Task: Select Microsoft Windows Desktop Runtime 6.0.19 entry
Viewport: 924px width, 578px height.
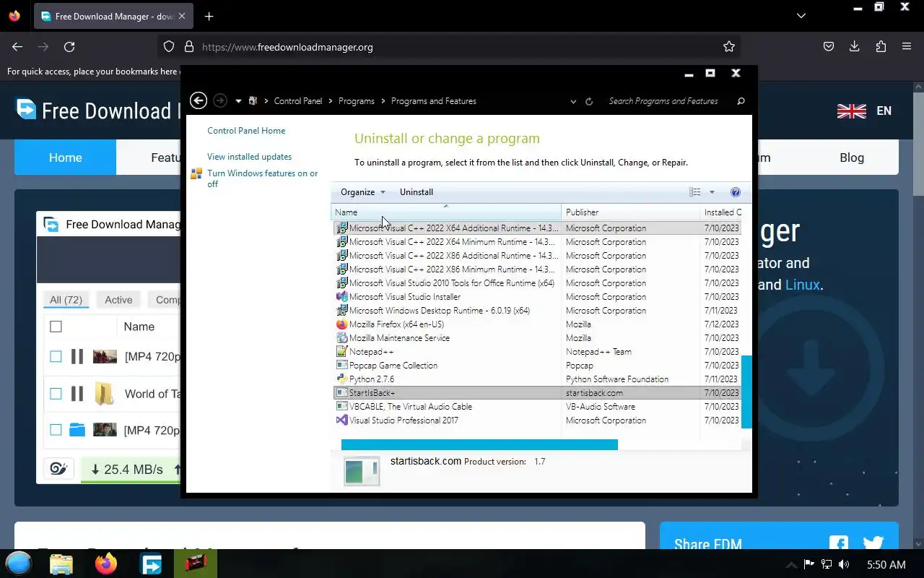Action: pos(537,311)
